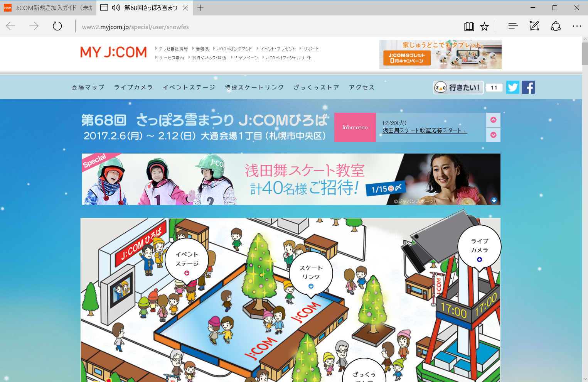Open the browser more options ellipsis

pyautogui.click(x=577, y=26)
